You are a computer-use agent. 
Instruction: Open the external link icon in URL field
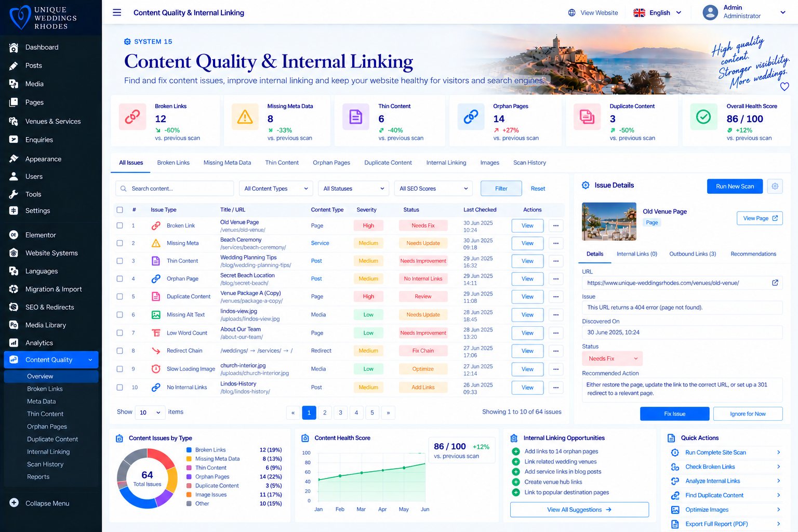click(775, 283)
